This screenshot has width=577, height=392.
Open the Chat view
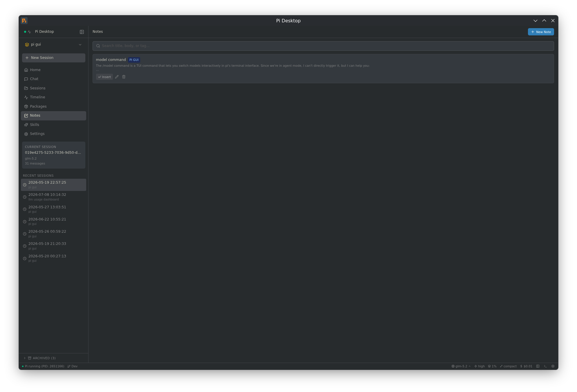[x=53, y=79]
